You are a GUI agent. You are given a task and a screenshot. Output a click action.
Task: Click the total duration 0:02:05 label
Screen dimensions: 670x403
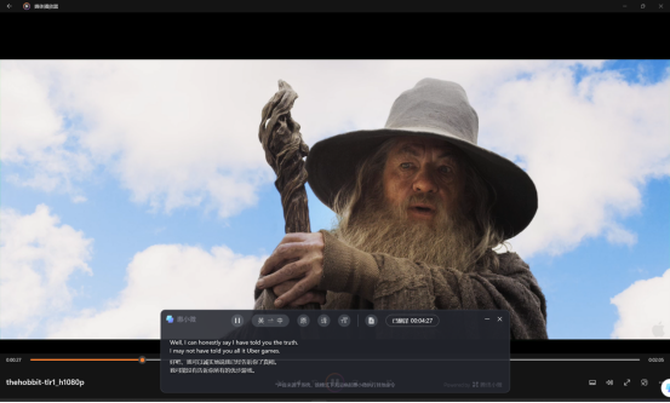tap(656, 360)
